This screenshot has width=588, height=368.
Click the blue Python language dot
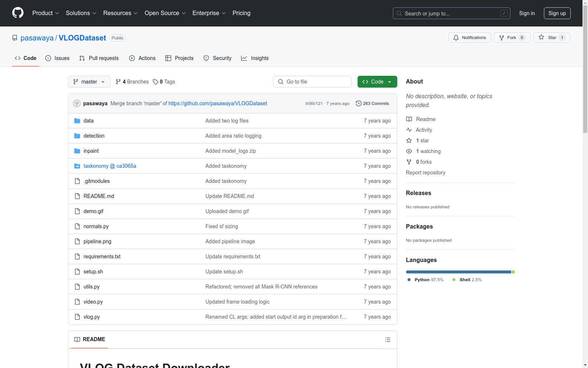tap(409, 280)
